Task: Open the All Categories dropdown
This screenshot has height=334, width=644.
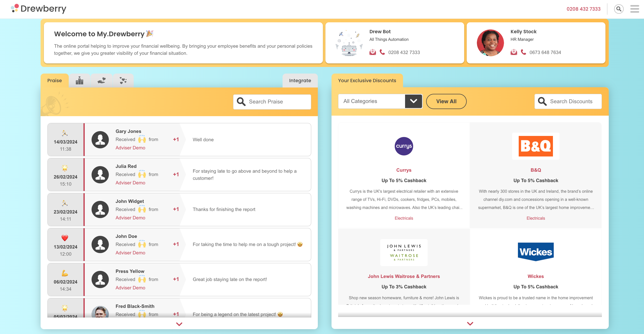Action: tap(380, 101)
